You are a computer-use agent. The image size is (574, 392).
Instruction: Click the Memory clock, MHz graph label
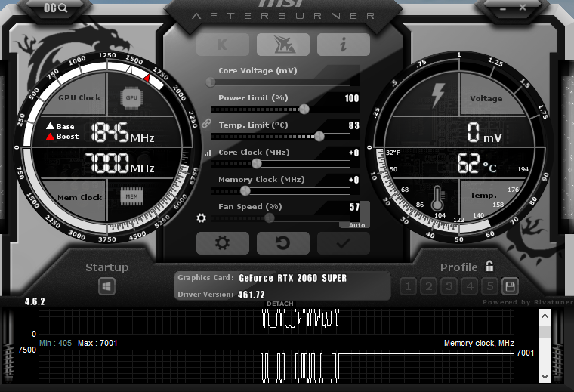[x=479, y=344]
